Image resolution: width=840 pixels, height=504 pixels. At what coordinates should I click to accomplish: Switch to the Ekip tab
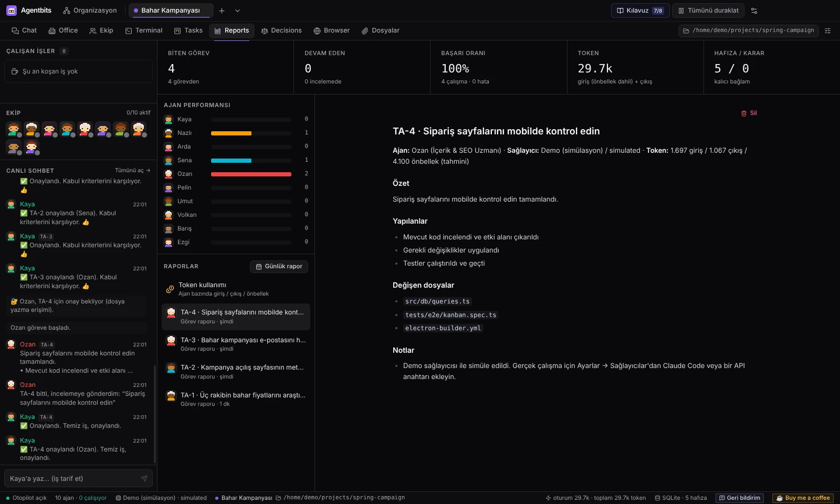coord(101,30)
